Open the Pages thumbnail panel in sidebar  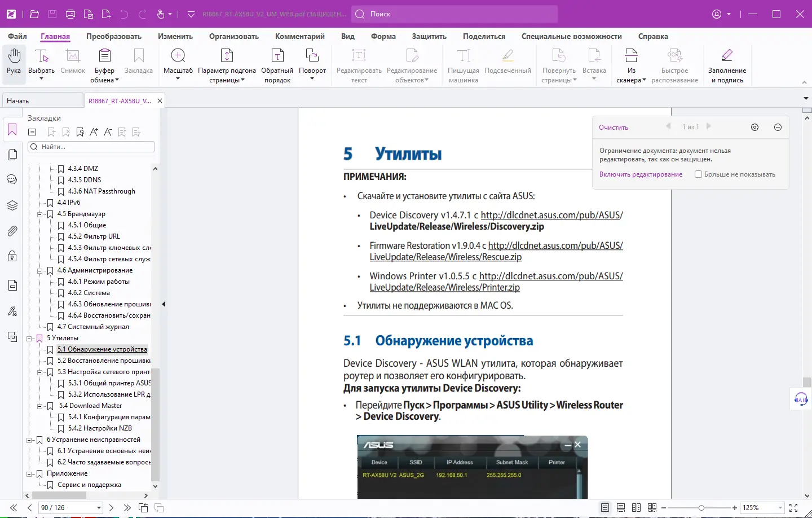point(12,155)
